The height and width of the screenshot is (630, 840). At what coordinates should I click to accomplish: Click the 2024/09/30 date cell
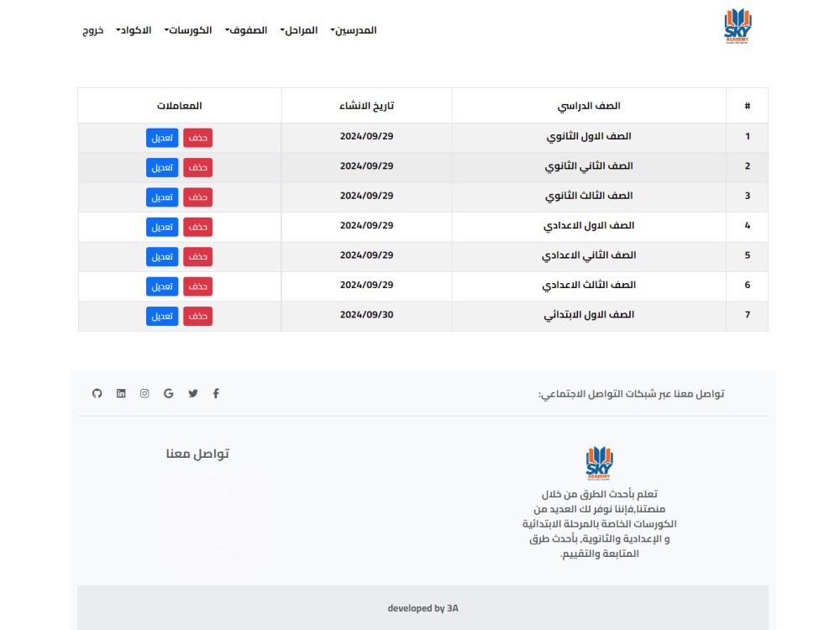click(366, 315)
